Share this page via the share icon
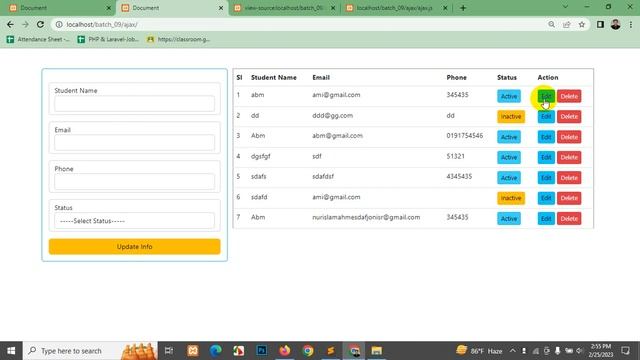 pyautogui.click(x=567, y=24)
